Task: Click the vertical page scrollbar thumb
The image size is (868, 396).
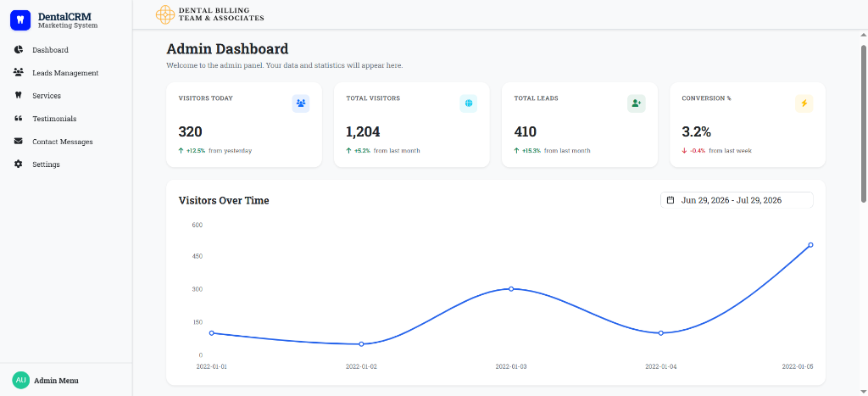Action: [863, 123]
